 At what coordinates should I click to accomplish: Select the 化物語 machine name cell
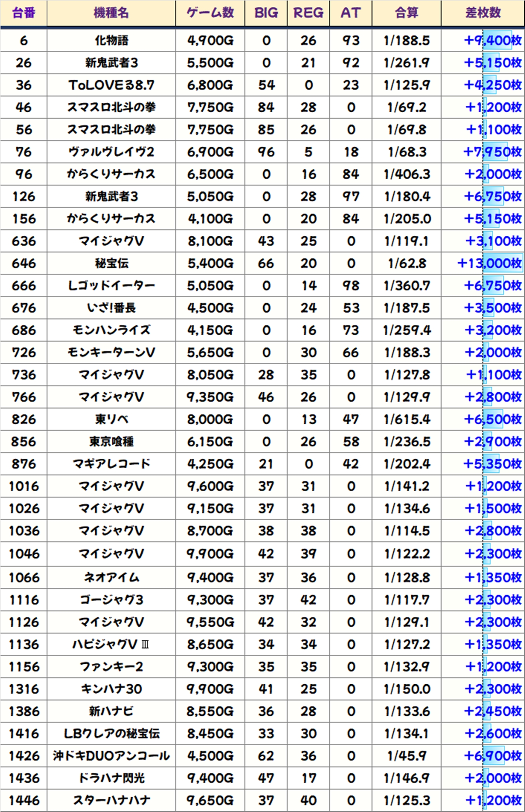pyautogui.click(x=111, y=40)
